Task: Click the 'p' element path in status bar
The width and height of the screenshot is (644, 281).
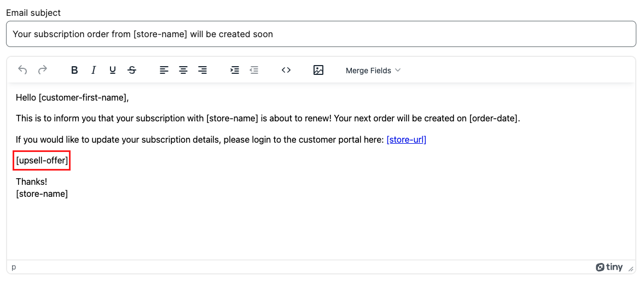Action: (14, 267)
